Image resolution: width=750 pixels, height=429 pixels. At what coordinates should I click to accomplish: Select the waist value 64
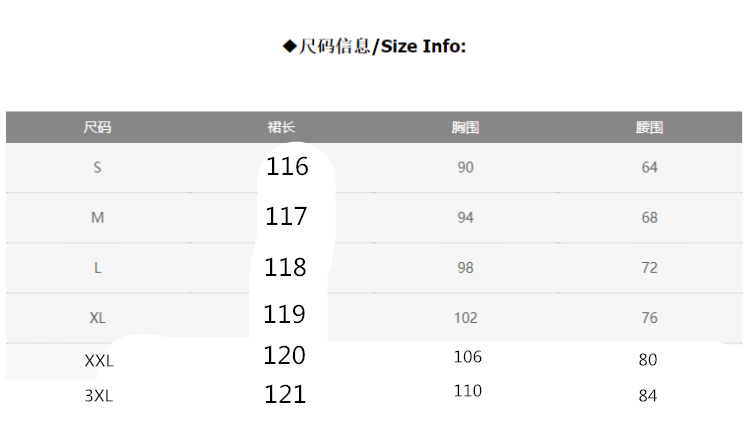point(649,168)
